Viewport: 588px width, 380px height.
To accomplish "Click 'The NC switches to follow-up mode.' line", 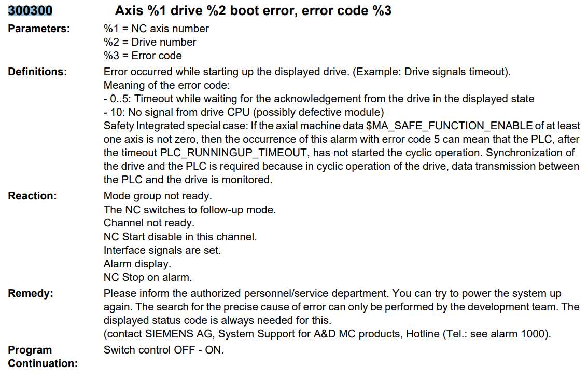I will [x=190, y=210].
